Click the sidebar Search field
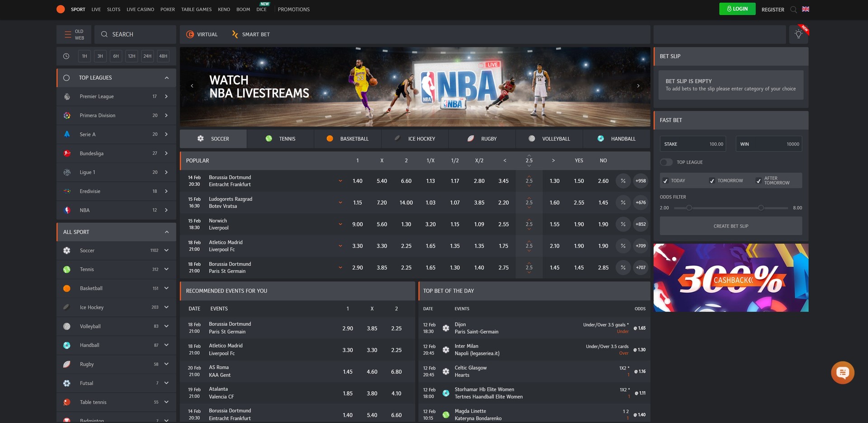This screenshot has height=423, width=868. click(135, 34)
